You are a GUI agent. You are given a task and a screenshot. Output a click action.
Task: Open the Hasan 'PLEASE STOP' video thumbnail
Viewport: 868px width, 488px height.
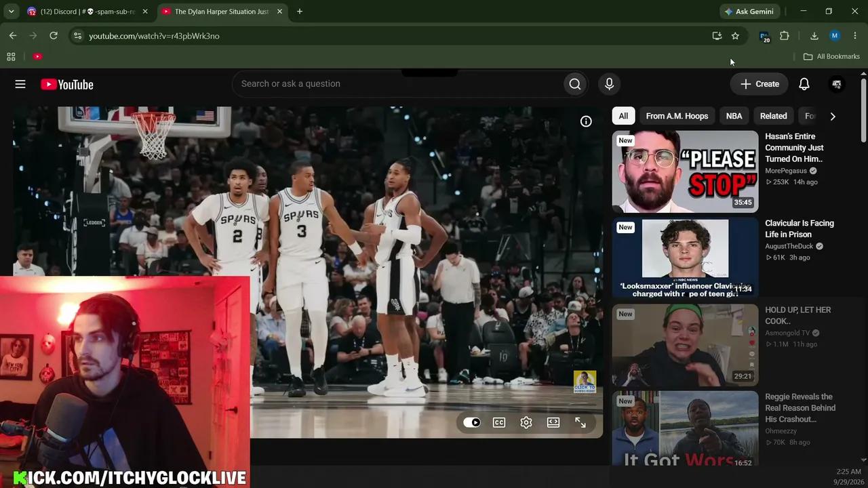685,171
